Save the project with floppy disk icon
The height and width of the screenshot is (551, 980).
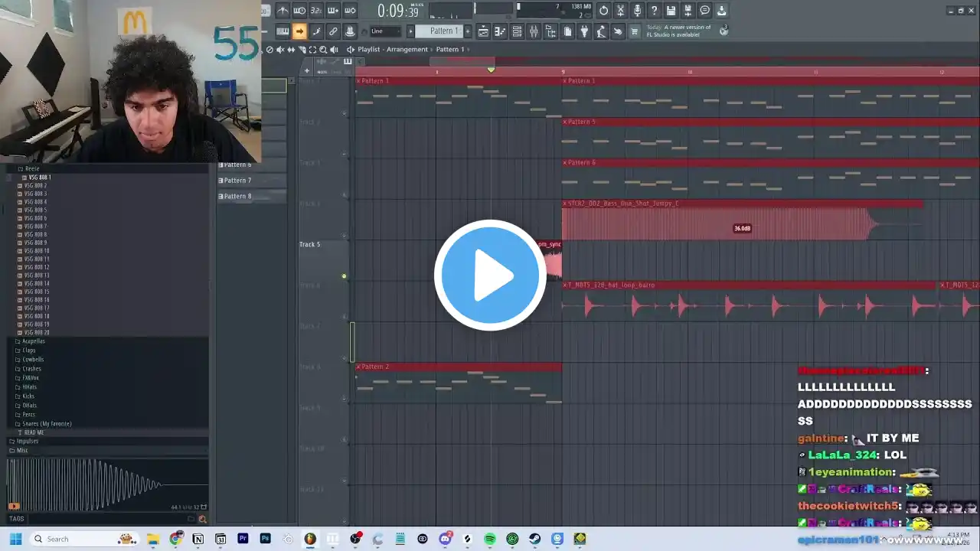coord(671,11)
